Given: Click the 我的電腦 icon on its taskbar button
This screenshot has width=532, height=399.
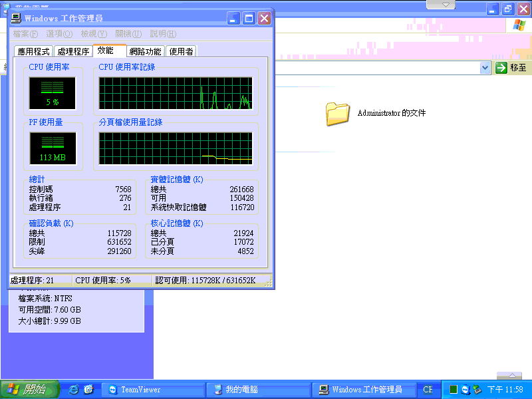Looking at the screenshot, I should point(218,390).
